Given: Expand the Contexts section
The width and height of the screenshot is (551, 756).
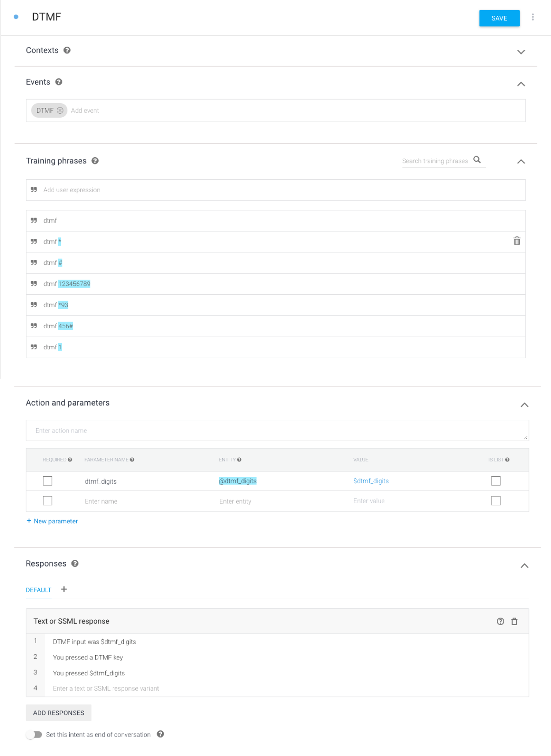Looking at the screenshot, I should [x=521, y=52].
